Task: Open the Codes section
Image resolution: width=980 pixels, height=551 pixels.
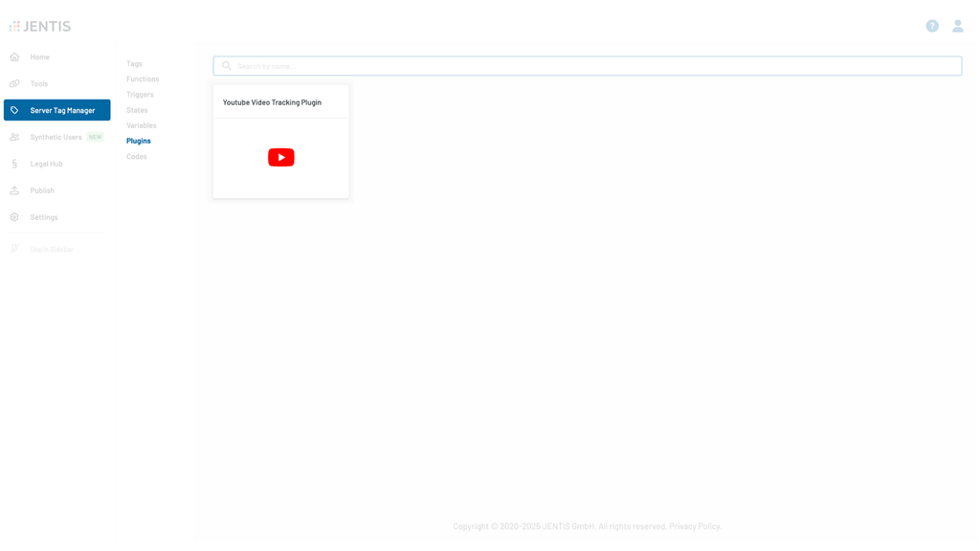Action: click(137, 156)
